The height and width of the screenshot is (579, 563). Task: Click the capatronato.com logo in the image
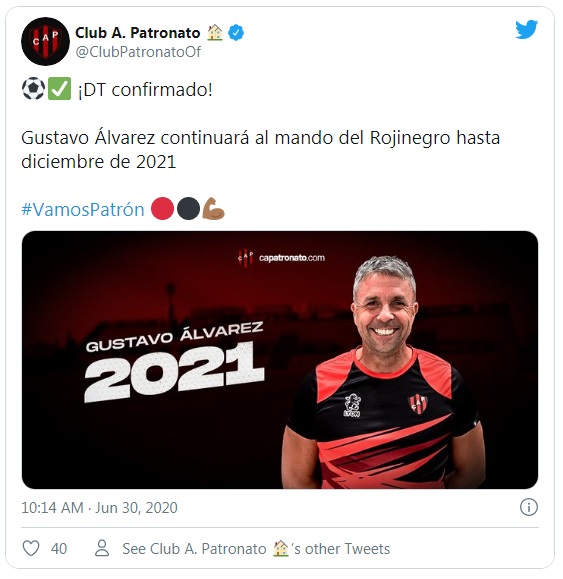click(281, 257)
